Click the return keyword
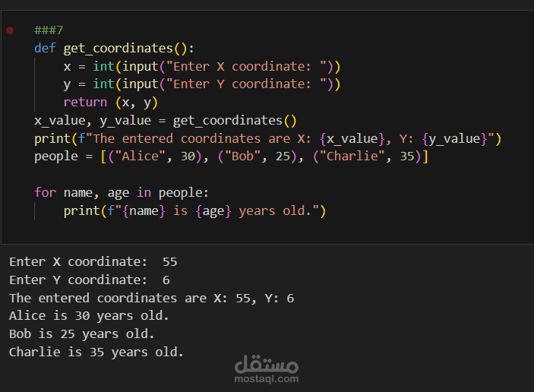Screen dimensions: 534x392 (x=86, y=102)
